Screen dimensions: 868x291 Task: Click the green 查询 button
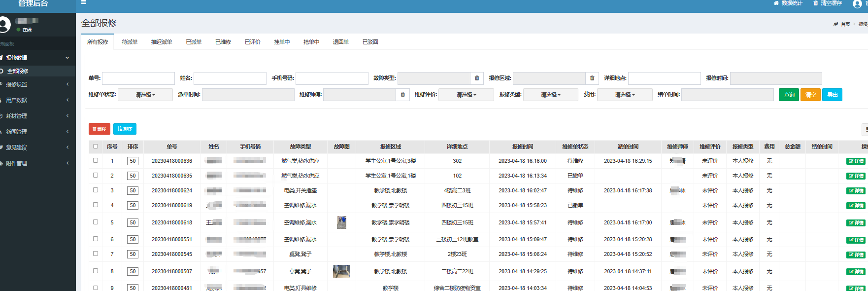[789, 95]
